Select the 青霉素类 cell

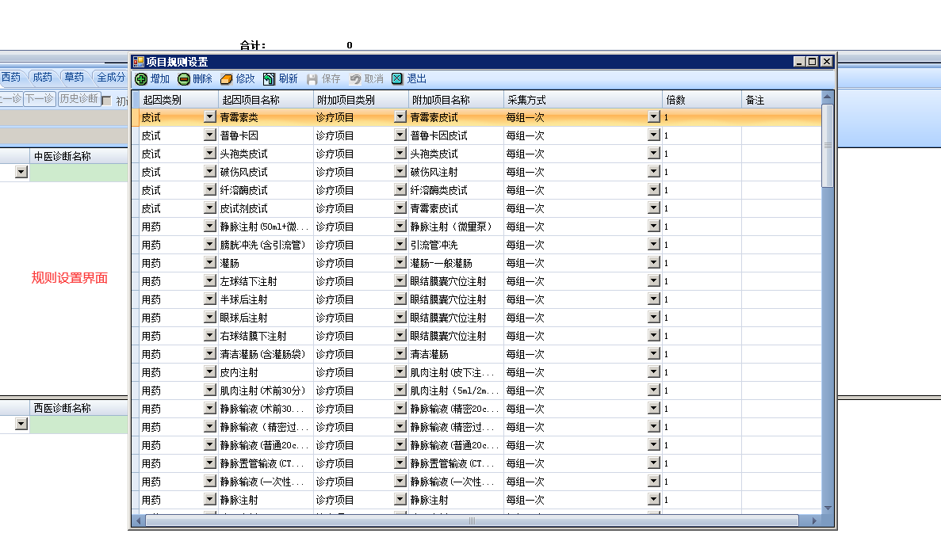(x=266, y=117)
